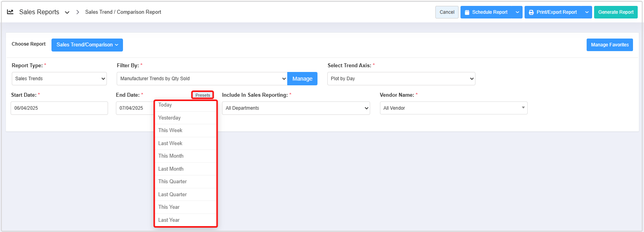
Task: Select the This Week preset
Action: pyautogui.click(x=171, y=131)
